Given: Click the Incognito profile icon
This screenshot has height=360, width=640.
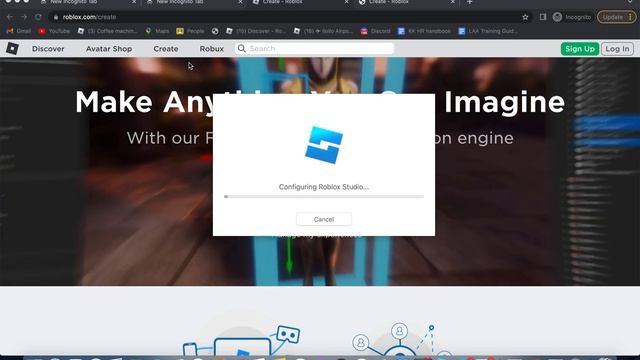Looking at the screenshot, I should [558, 17].
